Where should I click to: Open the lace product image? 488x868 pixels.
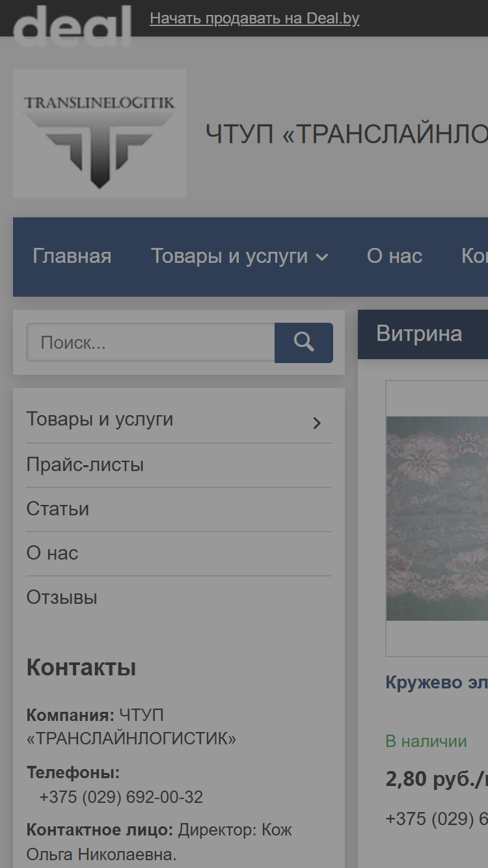tap(437, 519)
